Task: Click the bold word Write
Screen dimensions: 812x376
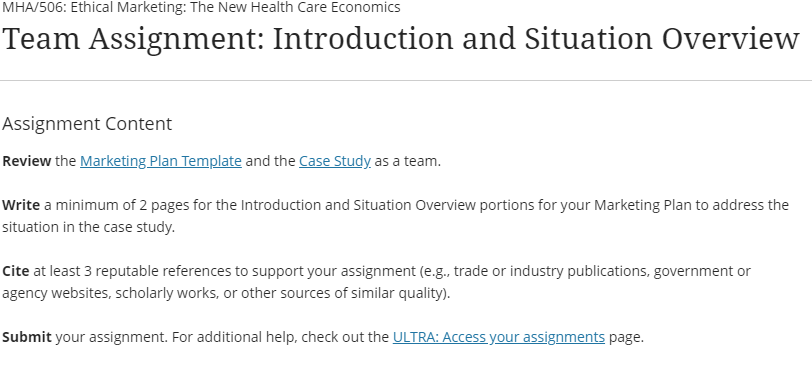Action: click(21, 205)
